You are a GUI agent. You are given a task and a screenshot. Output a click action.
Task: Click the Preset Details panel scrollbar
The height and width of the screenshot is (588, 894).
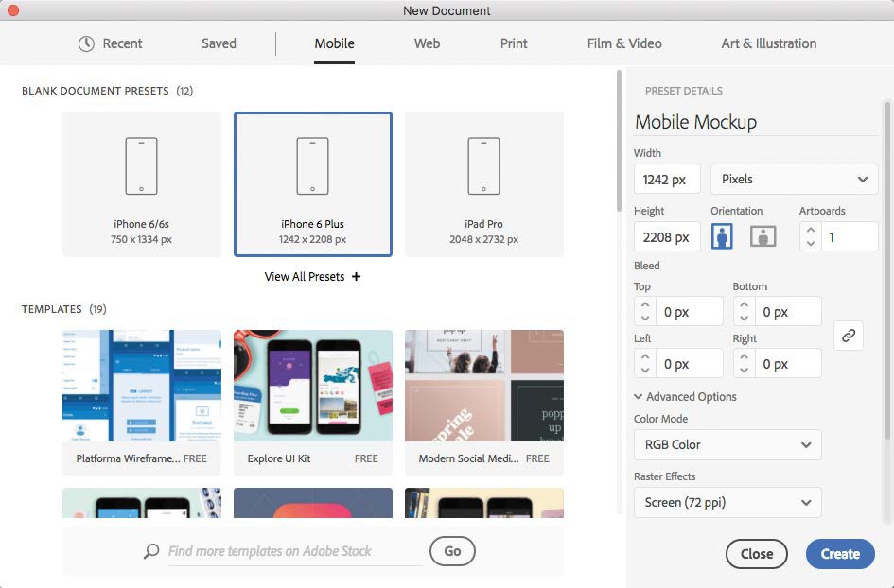pyautogui.click(x=887, y=270)
